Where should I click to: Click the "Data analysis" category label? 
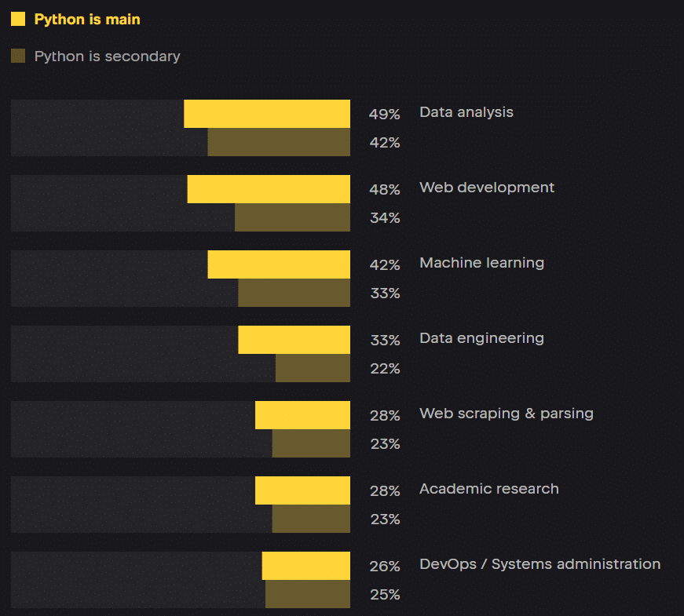click(466, 112)
